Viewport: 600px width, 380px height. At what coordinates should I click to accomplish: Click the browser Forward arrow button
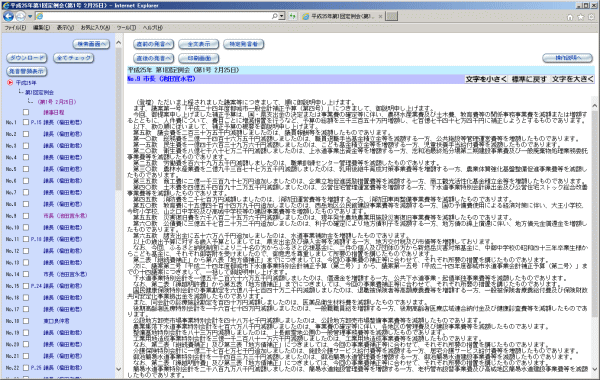pyautogui.click(x=21, y=16)
